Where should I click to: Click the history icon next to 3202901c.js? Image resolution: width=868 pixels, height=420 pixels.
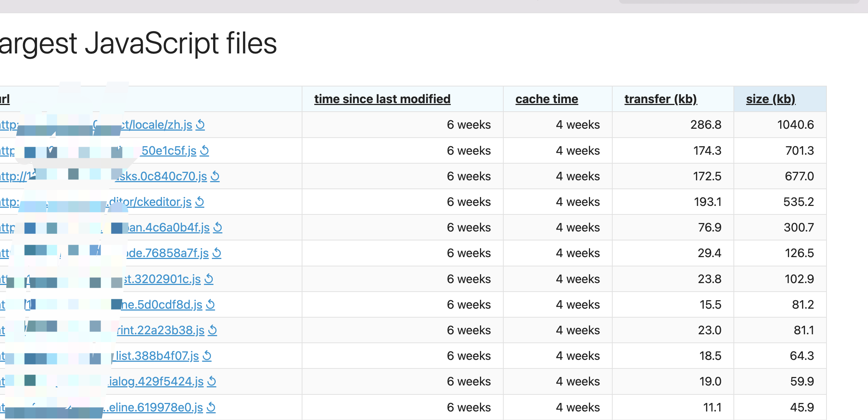[209, 279]
